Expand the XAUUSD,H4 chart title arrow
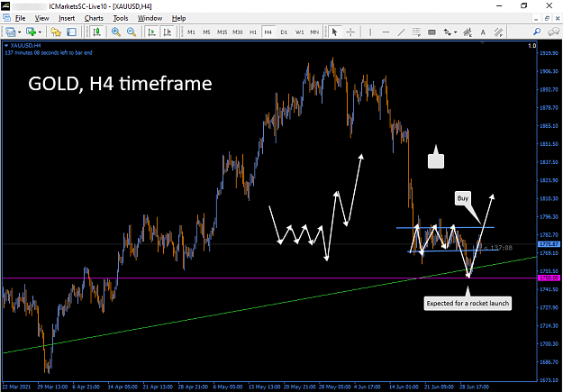 [6, 46]
